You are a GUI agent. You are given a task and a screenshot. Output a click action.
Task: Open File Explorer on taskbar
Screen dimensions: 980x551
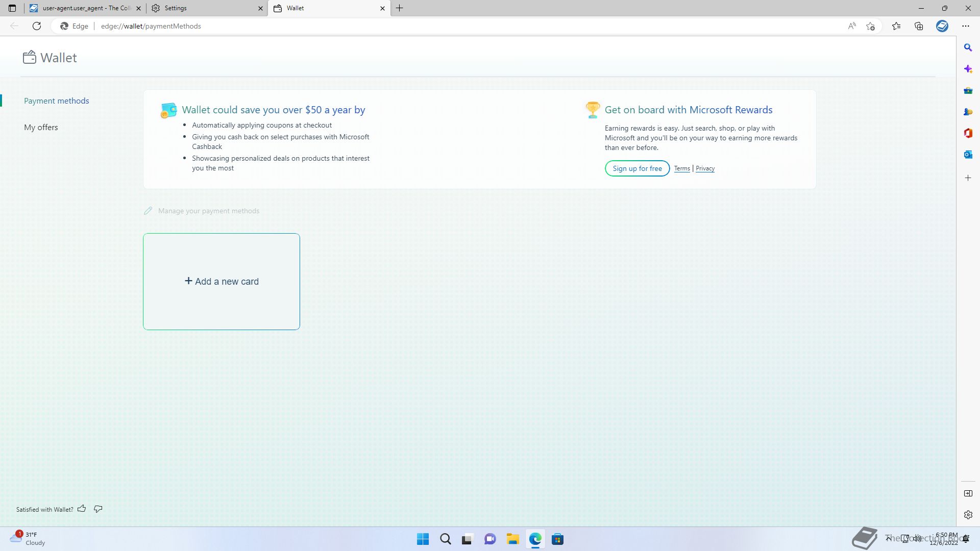[512, 539]
